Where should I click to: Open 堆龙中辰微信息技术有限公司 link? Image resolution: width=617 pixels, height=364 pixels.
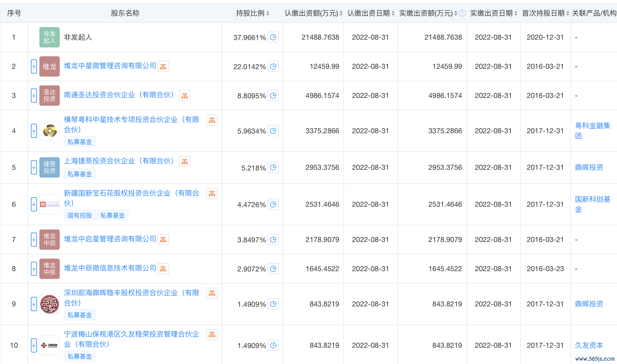[x=110, y=268]
